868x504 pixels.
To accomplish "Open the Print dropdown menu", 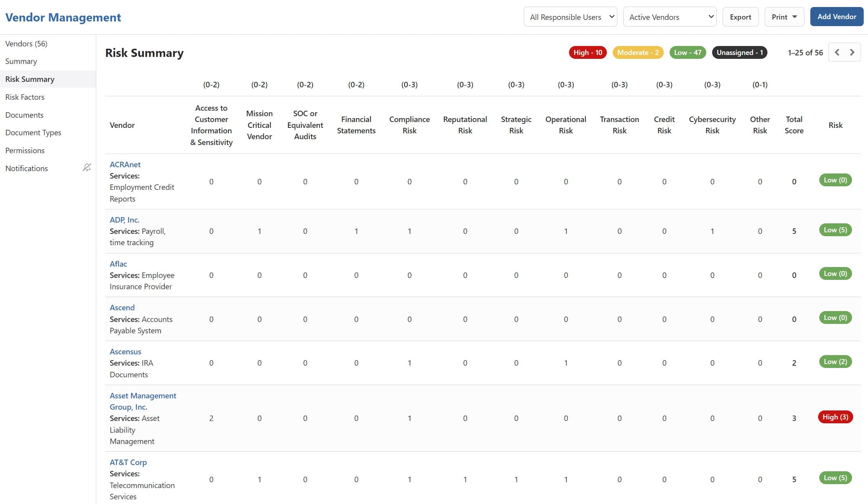I will click(784, 17).
